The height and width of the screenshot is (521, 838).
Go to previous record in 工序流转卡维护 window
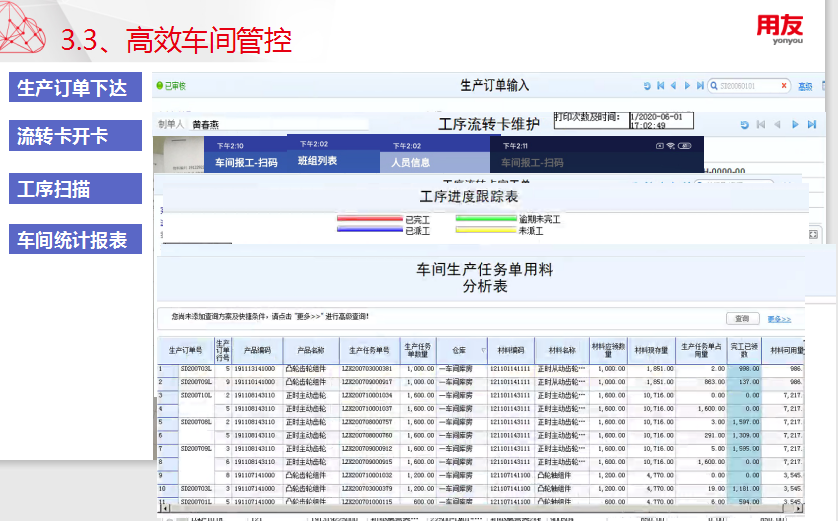[x=778, y=125]
